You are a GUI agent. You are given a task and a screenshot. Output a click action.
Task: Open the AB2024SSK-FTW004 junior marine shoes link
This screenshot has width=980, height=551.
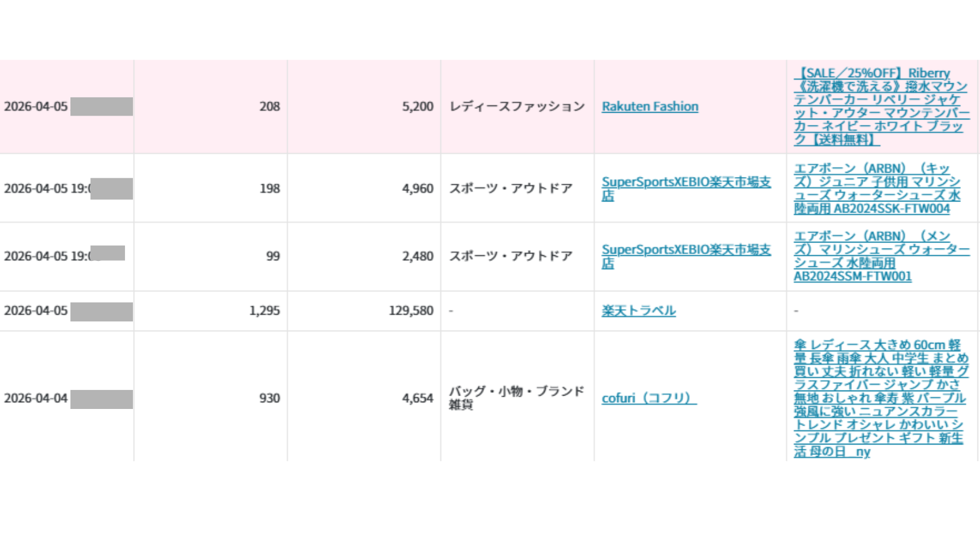(x=876, y=189)
